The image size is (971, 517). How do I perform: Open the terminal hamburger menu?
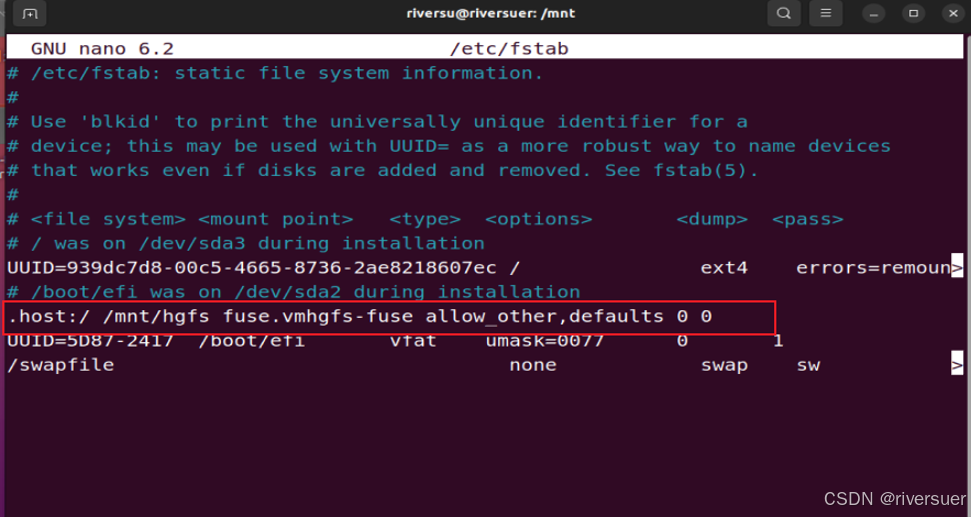[825, 14]
